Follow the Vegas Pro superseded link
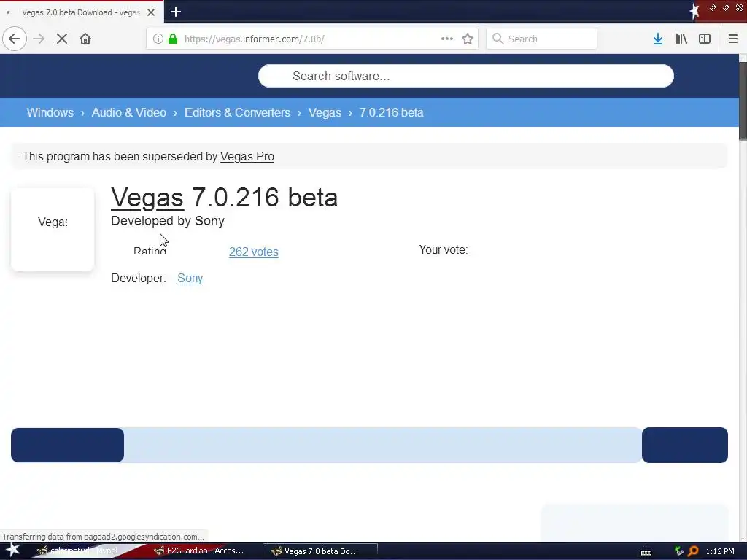 [x=247, y=157]
